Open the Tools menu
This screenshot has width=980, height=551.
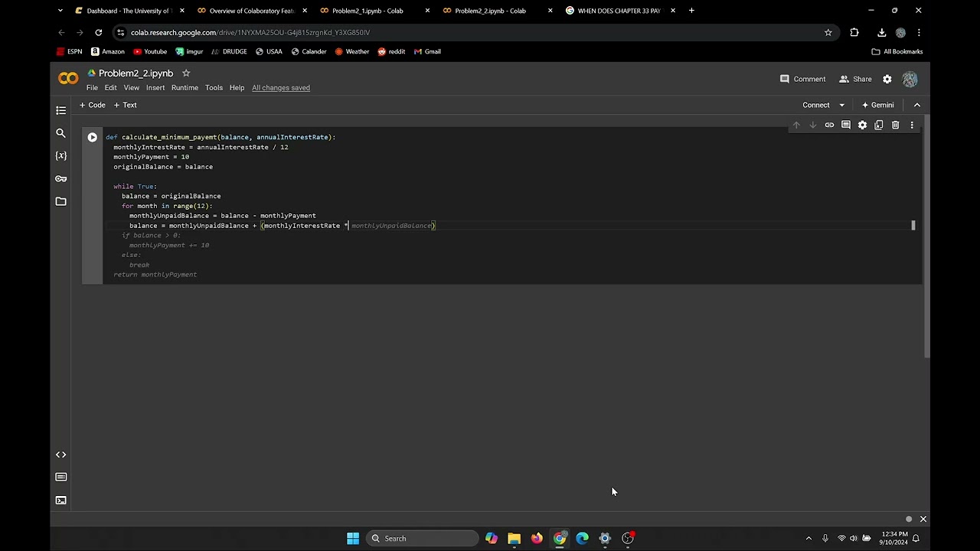(x=214, y=88)
